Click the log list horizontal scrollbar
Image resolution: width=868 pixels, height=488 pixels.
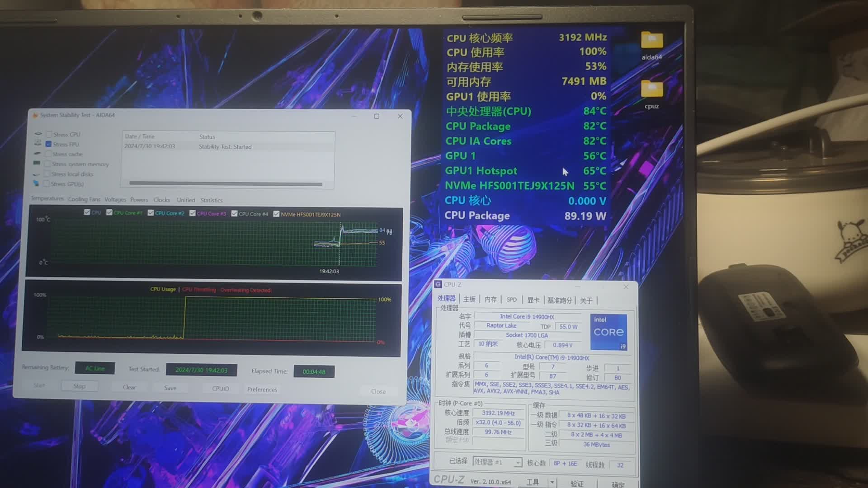point(226,183)
